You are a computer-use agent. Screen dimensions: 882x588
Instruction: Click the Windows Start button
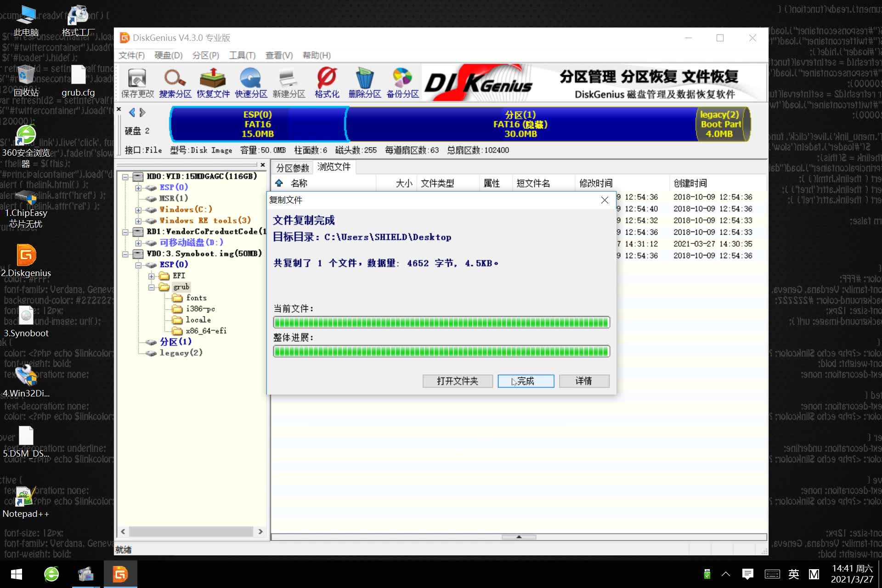pos(17,574)
